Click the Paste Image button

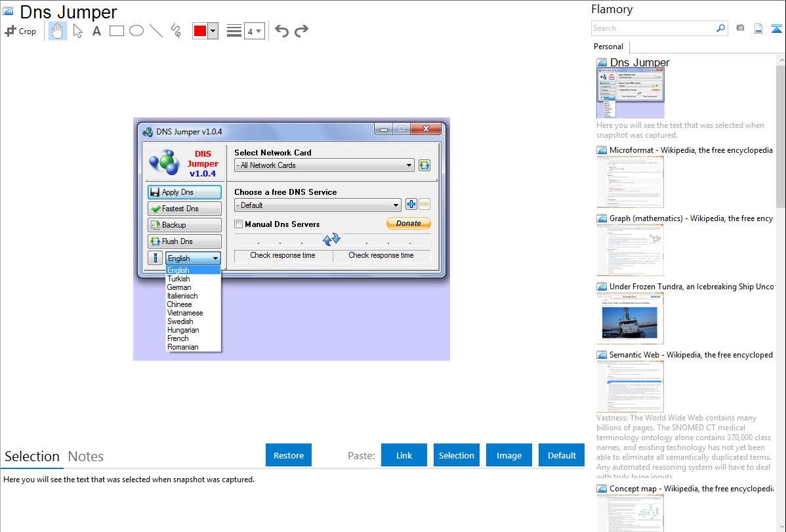tap(509, 455)
